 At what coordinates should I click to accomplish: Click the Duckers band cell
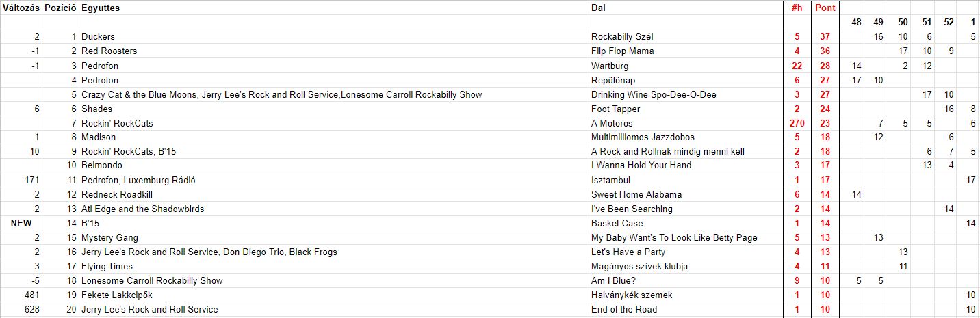coord(98,37)
